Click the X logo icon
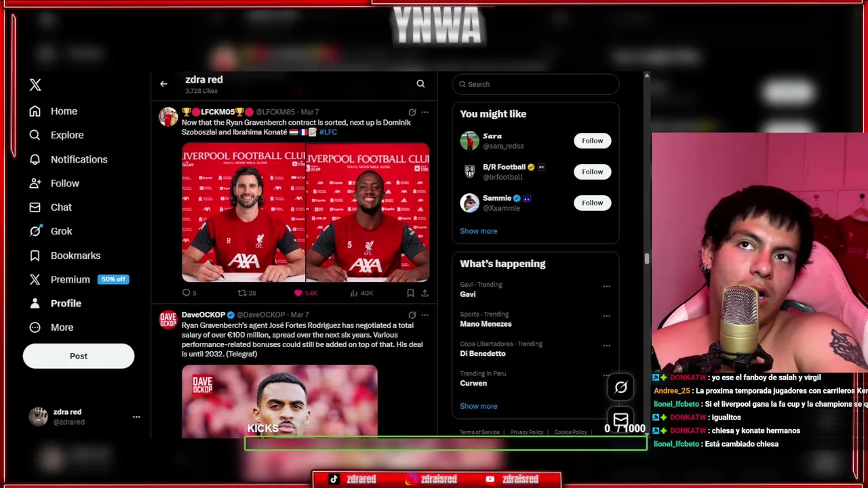This screenshot has height=488, width=868. coord(35,85)
